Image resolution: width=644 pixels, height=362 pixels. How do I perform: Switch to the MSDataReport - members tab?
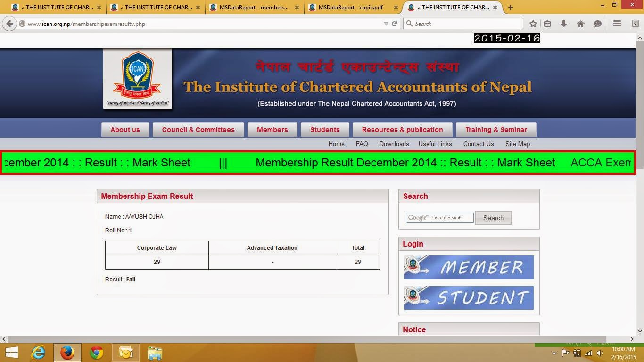pos(255,8)
